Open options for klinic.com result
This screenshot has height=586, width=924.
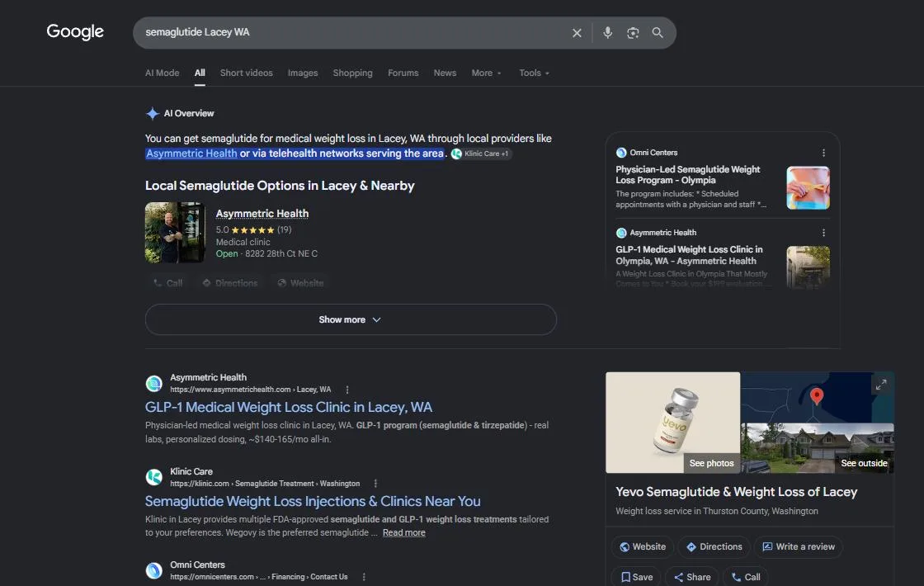click(375, 484)
